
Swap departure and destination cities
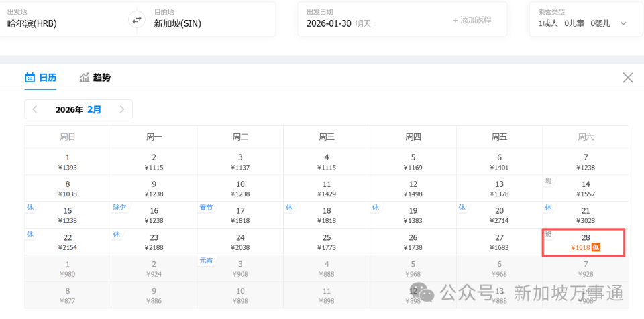coord(137,20)
